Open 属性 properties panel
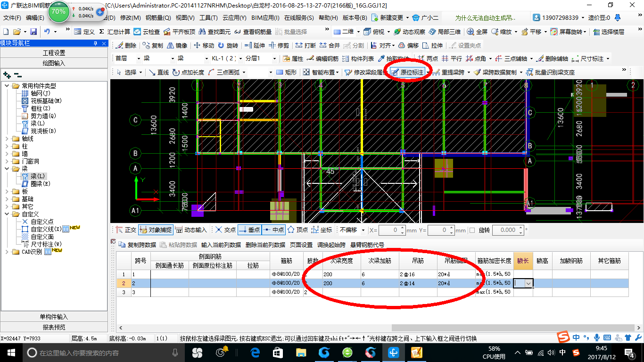The height and width of the screenshot is (362, 644). click(x=293, y=59)
